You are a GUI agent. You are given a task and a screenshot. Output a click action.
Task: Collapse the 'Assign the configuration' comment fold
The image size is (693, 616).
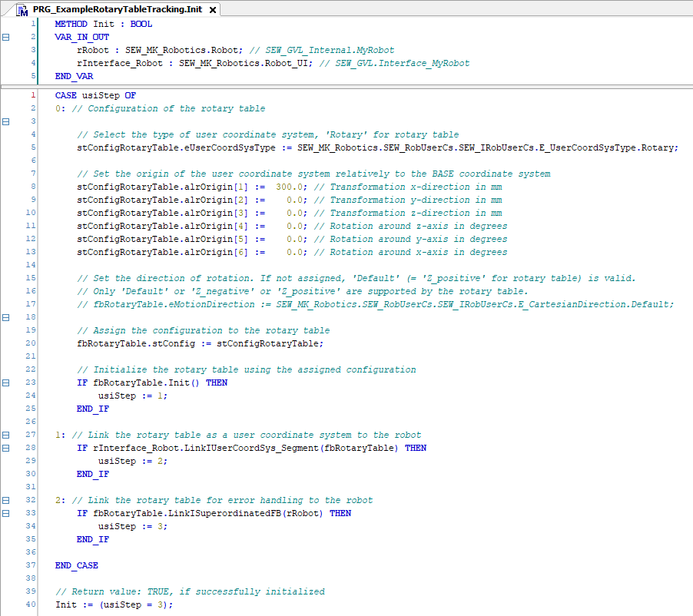click(x=6, y=317)
